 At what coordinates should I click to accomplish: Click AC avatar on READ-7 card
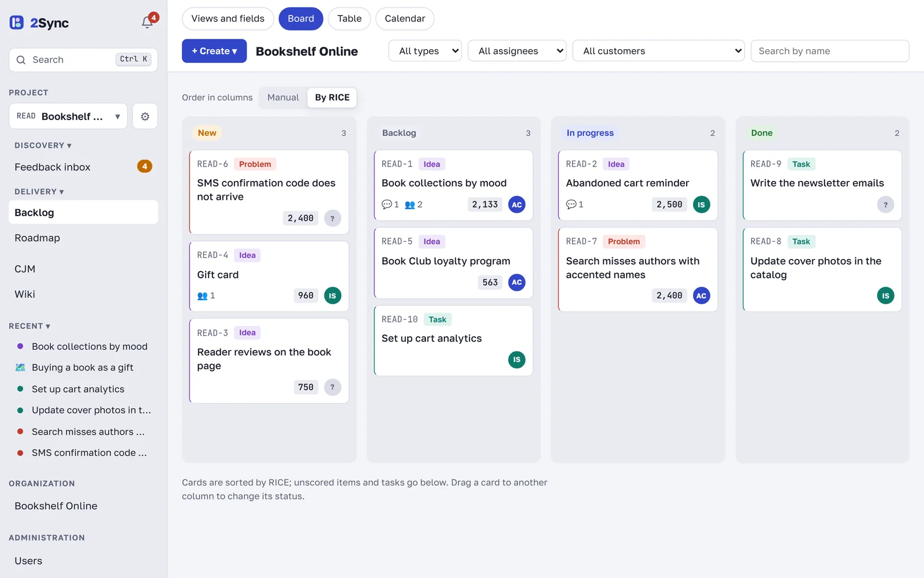click(701, 295)
